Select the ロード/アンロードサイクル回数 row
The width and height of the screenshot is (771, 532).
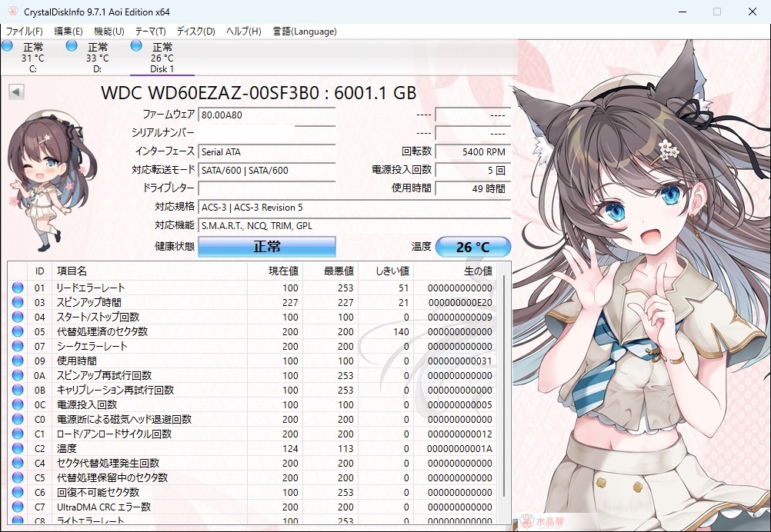pyautogui.click(x=252, y=434)
